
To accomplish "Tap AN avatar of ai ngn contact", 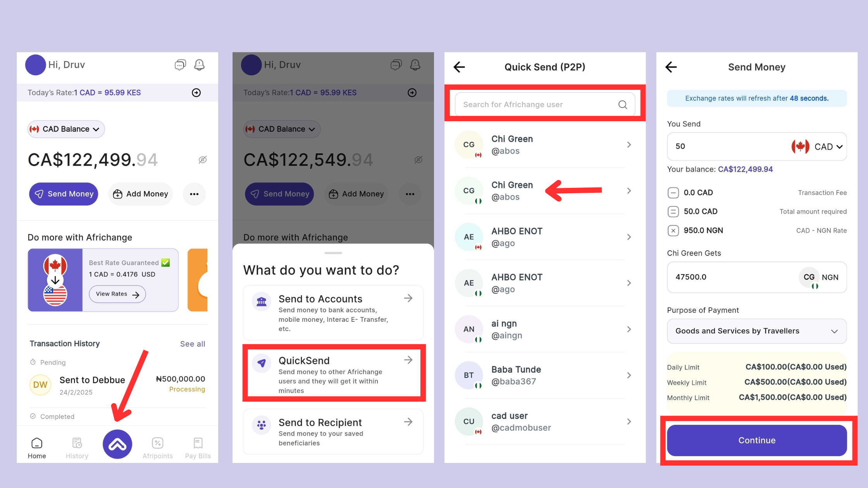I will pyautogui.click(x=469, y=329).
